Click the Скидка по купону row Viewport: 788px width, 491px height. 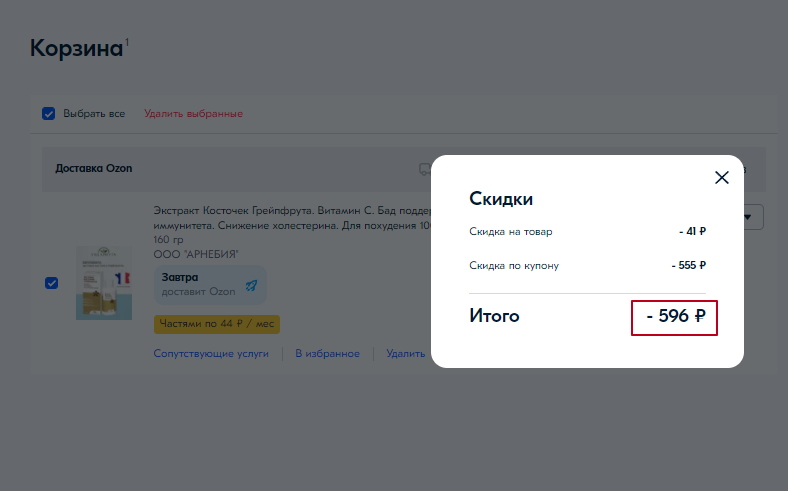pos(587,266)
